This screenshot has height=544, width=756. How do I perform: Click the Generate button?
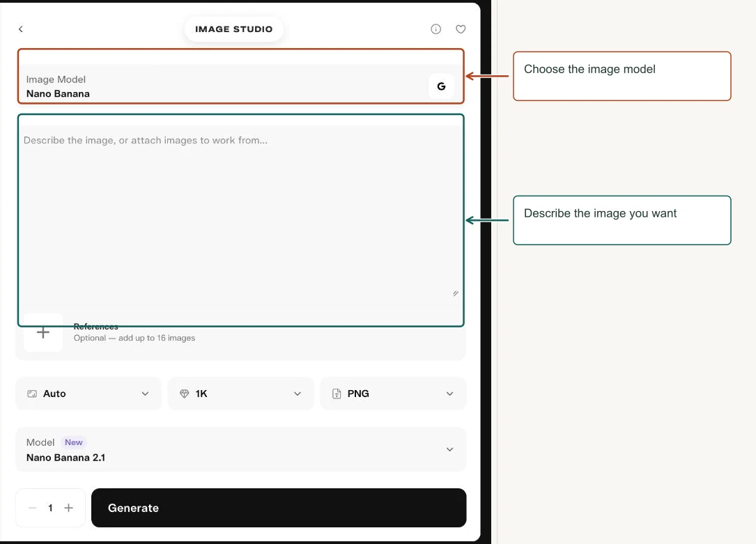coord(279,508)
